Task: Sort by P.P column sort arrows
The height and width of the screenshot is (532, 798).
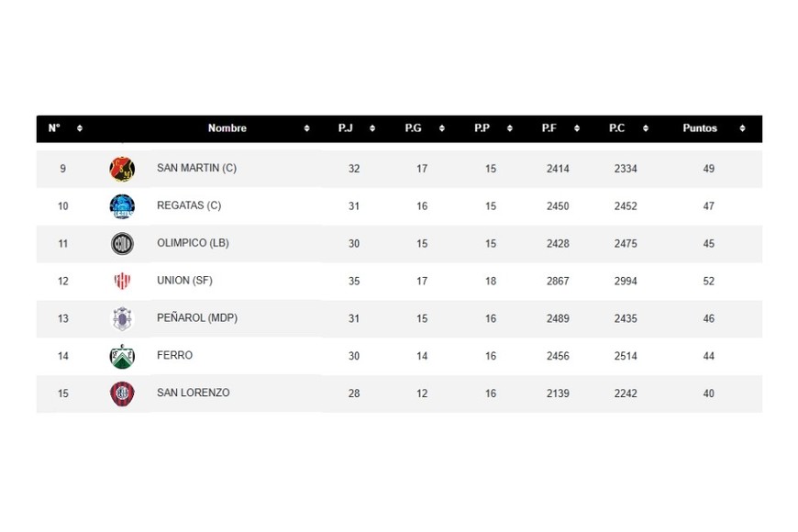Action: (511, 128)
